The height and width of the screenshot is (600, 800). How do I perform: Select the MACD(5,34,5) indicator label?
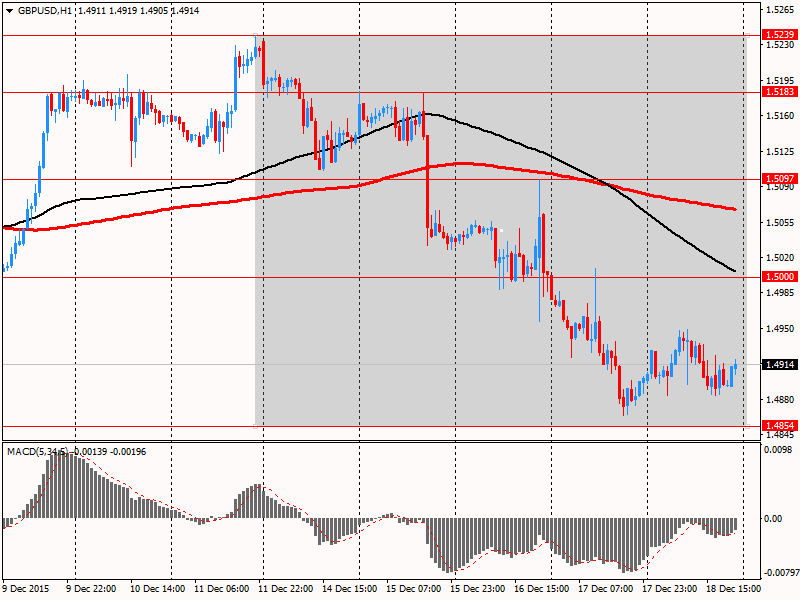point(37,452)
